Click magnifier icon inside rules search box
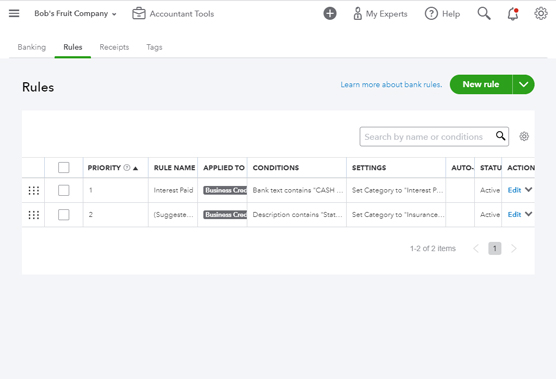Image resolution: width=556 pixels, height=379 pixels. point(500,136)
